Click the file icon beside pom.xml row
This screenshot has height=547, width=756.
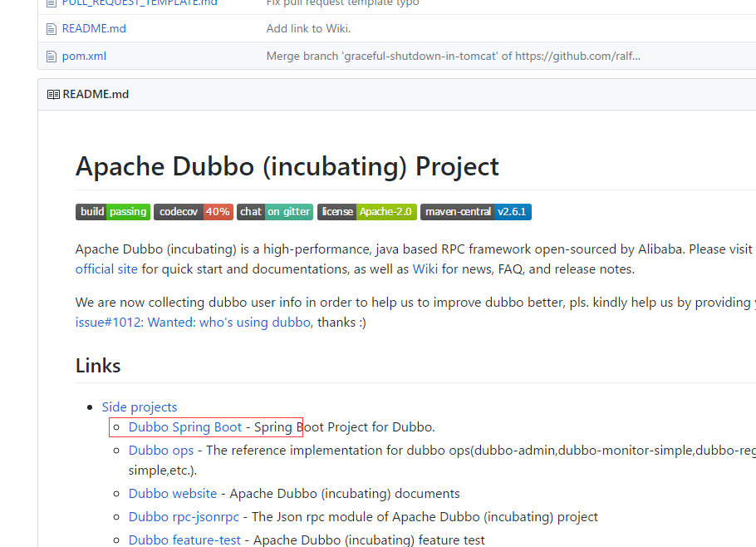[x=52, y=57]
